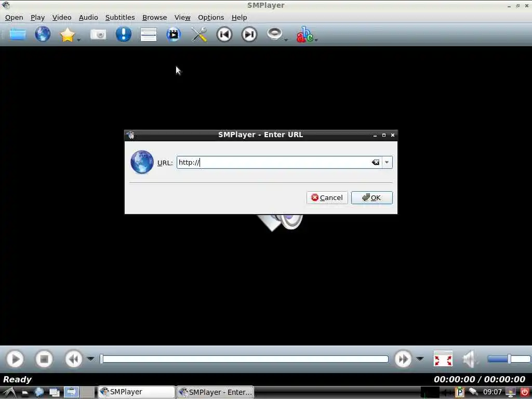Image resolution: width=532 pixels, height=399 pixels.
Task: Mute audio with the speaker icon
Action: pos(470,359)
